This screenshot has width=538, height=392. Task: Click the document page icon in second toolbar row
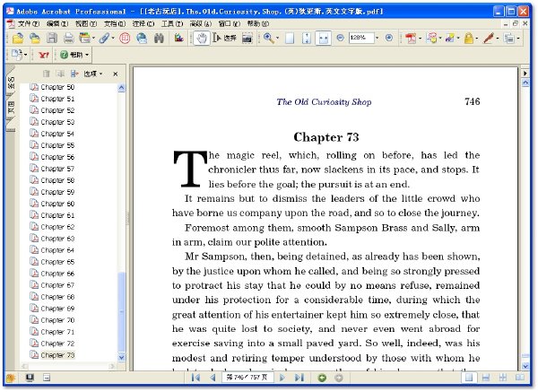click(x=17, y=55)
